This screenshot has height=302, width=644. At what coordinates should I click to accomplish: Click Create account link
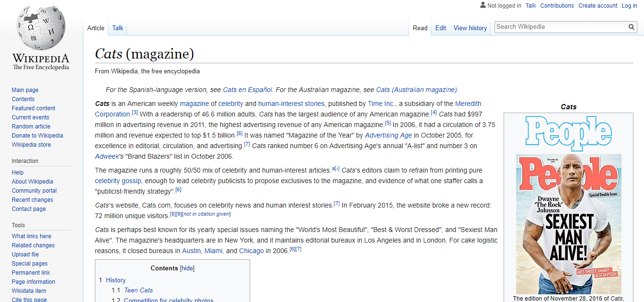598,6
